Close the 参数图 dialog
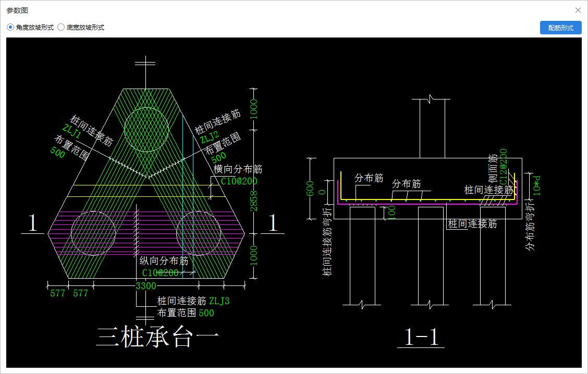 pos(578,10)
